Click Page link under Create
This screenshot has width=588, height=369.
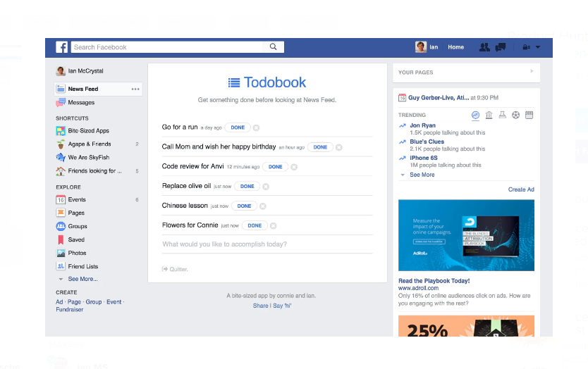74,302
